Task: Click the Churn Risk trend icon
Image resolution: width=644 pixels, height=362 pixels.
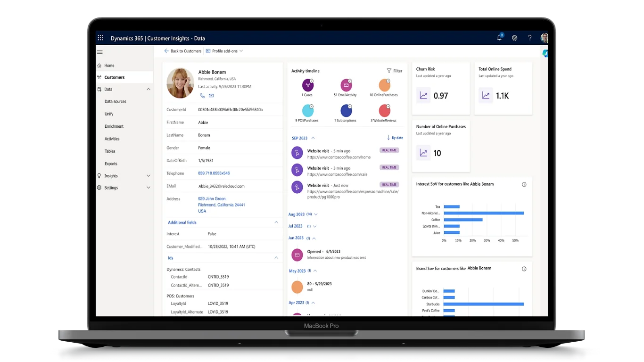Action: (423, 96)
